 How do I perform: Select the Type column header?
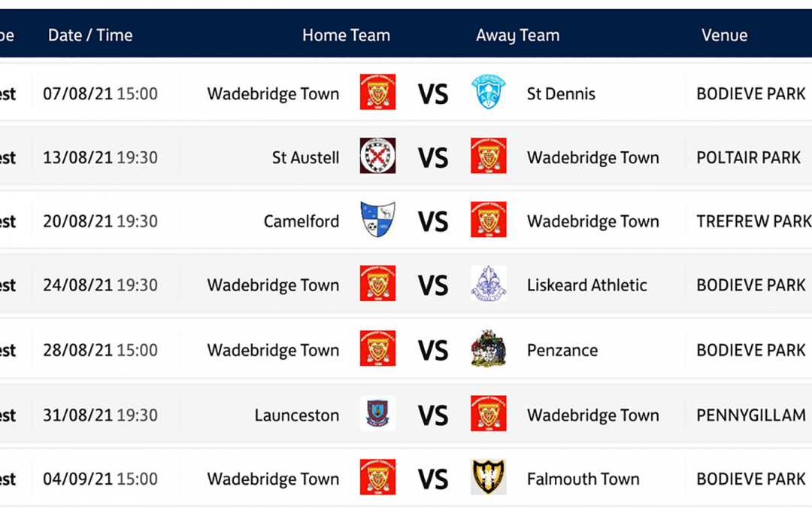pyautogui.click(x=6, y=35)
